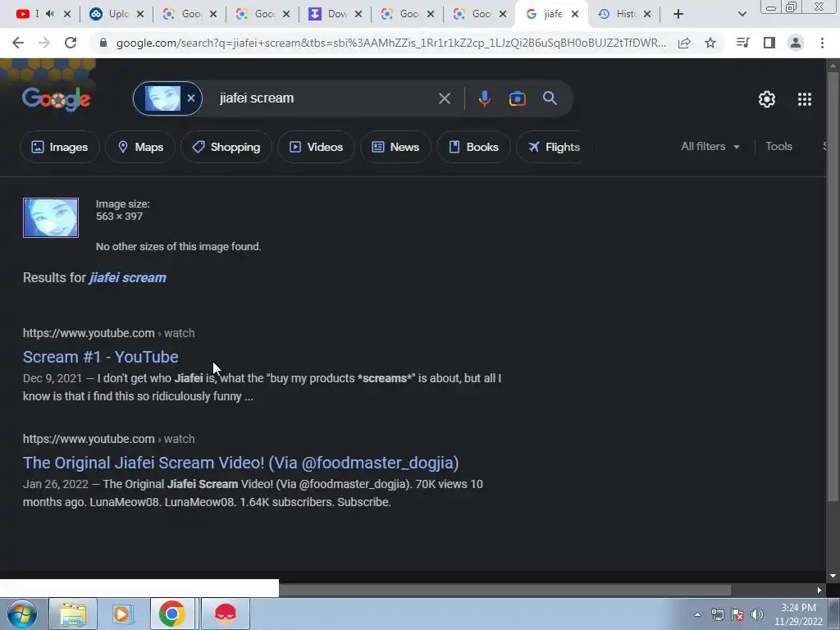The image size is (840, 630).
Task: Click the Google logo
Action: click(57, 99)
